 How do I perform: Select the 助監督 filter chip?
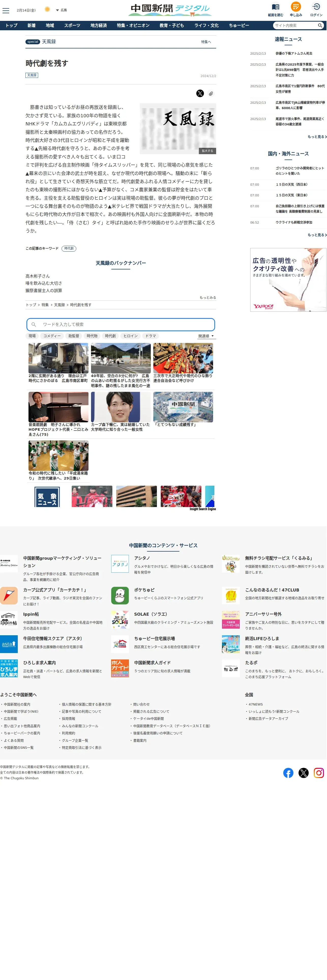tap(74, 336)
